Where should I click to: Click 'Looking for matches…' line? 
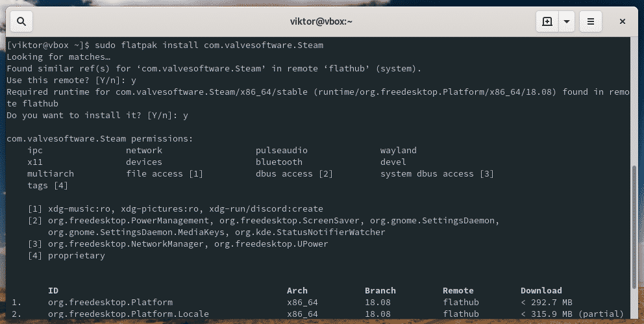[x=58, y=56]
